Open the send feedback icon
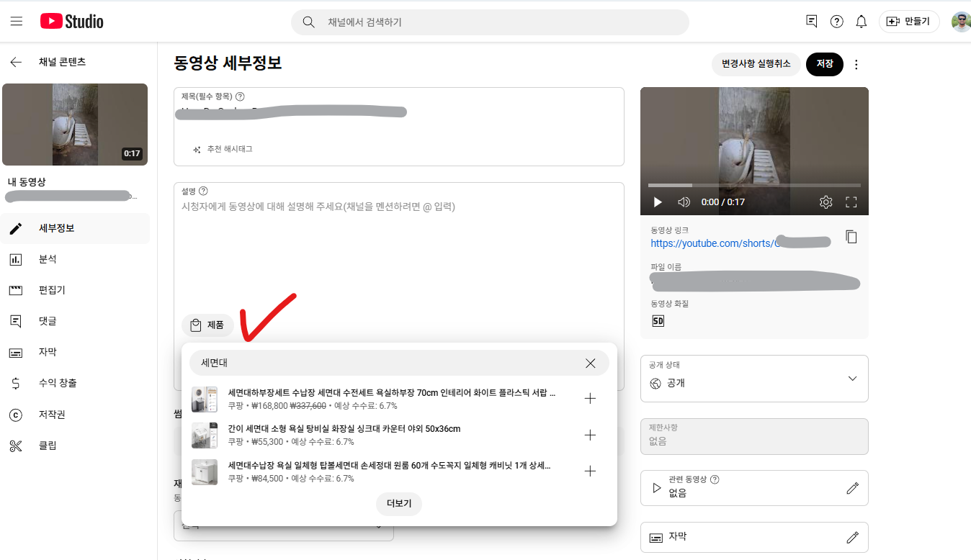 tap(812, 22)
